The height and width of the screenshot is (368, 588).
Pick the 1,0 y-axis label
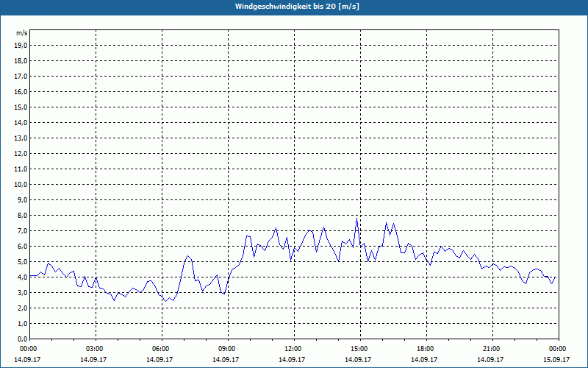(22, 323)
